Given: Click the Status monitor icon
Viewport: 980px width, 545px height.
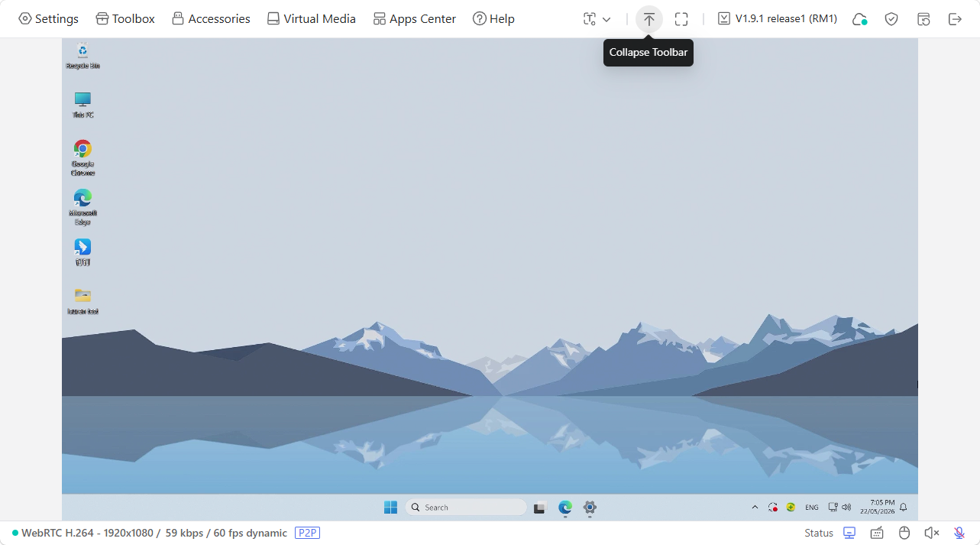Looking at the screenshot, I should coord(849,533).
